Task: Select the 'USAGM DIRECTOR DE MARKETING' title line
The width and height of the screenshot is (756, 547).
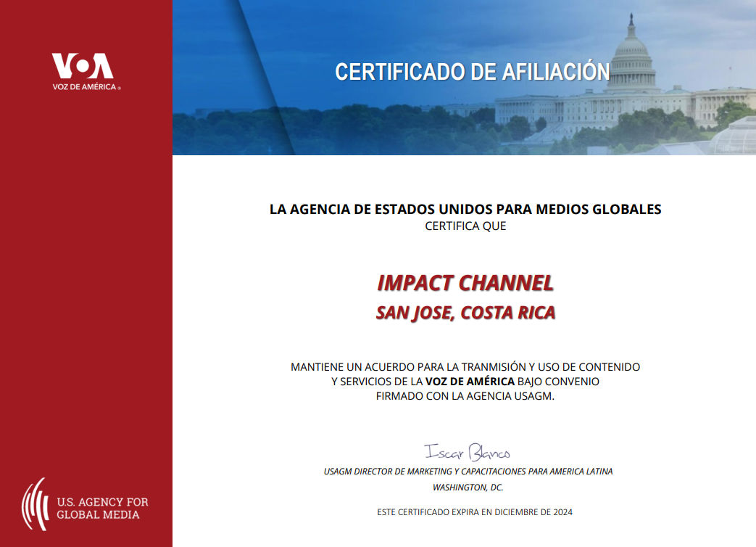Action: click(468, 472)
